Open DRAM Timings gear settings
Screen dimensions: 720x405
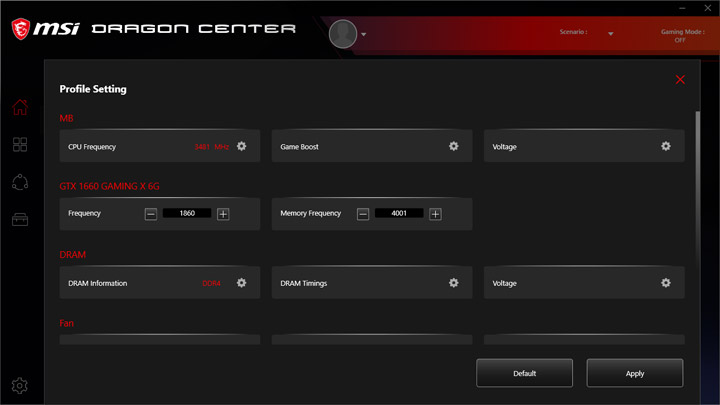coord(454,283)
